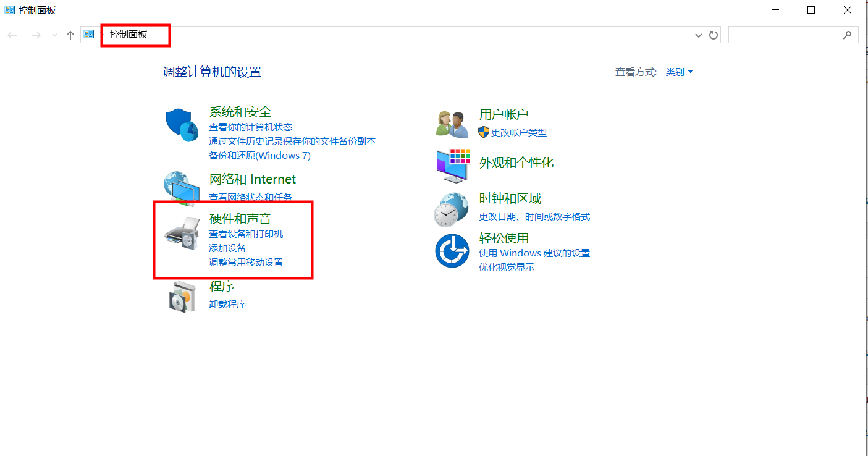Image resolution: width=868 pixels, height=456 pixels.
Task: Open the Network and Internet globe icon
Action: pos(180,188)
